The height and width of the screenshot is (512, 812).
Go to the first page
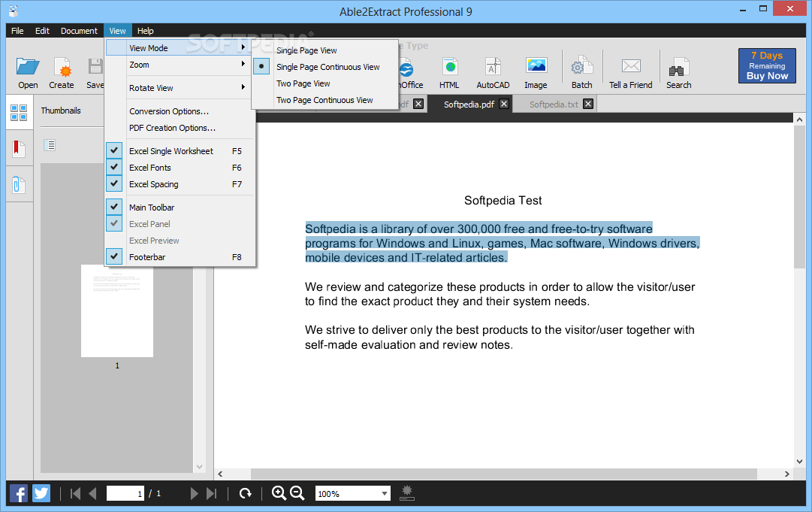click(x=75, y=493)
